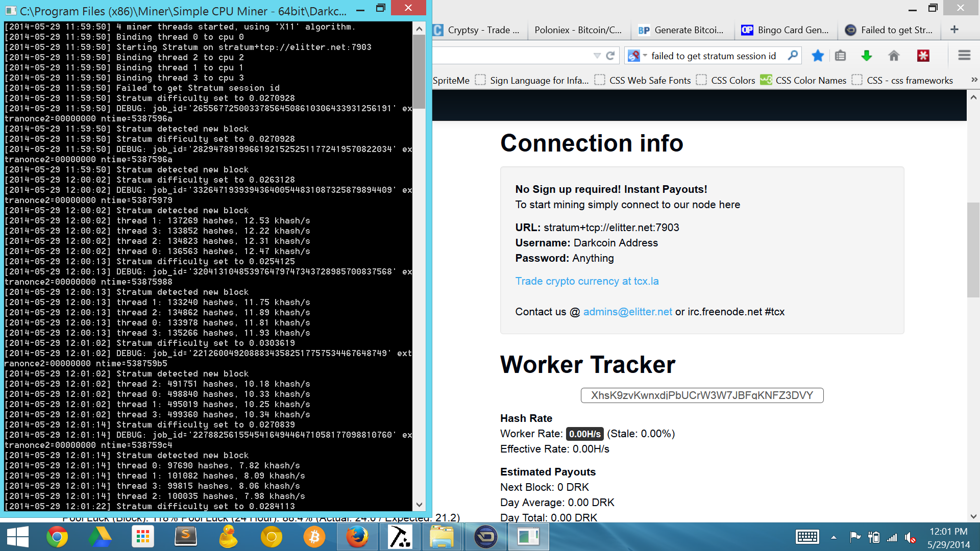Open the Windows Start button
Screen dimensions: 980x551
(x=18, y=537)
